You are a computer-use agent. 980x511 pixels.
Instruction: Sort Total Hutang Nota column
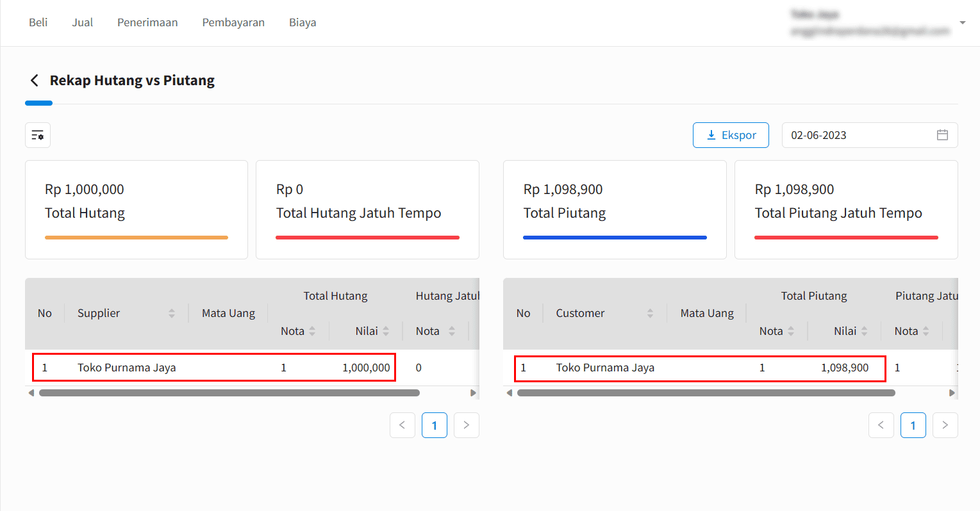tap(312, 331)
